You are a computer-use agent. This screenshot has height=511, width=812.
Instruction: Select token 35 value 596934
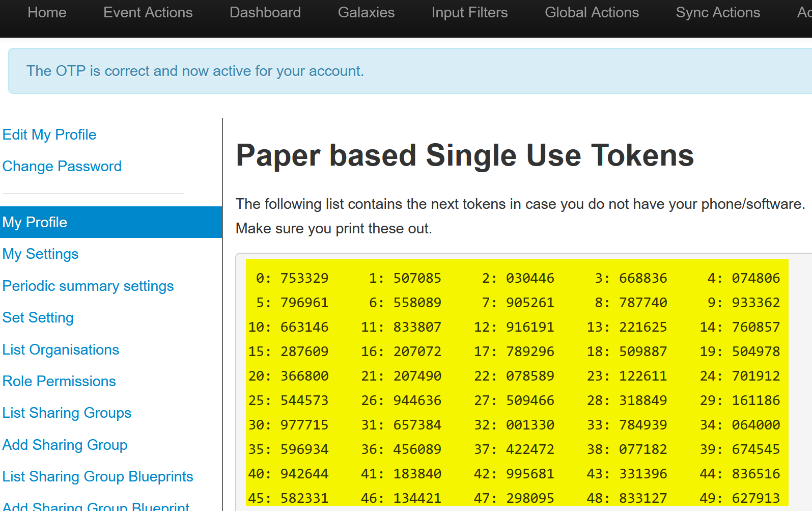[x=304, y=449]
